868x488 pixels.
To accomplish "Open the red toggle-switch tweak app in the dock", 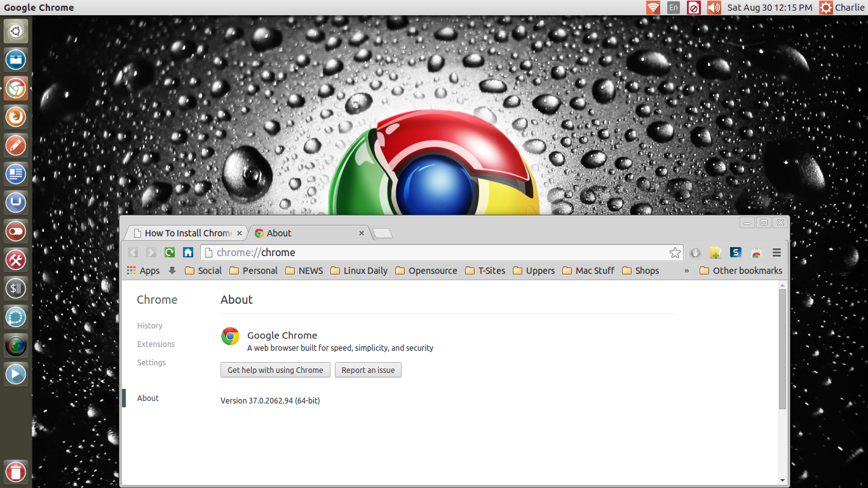I will coord(16,231).
